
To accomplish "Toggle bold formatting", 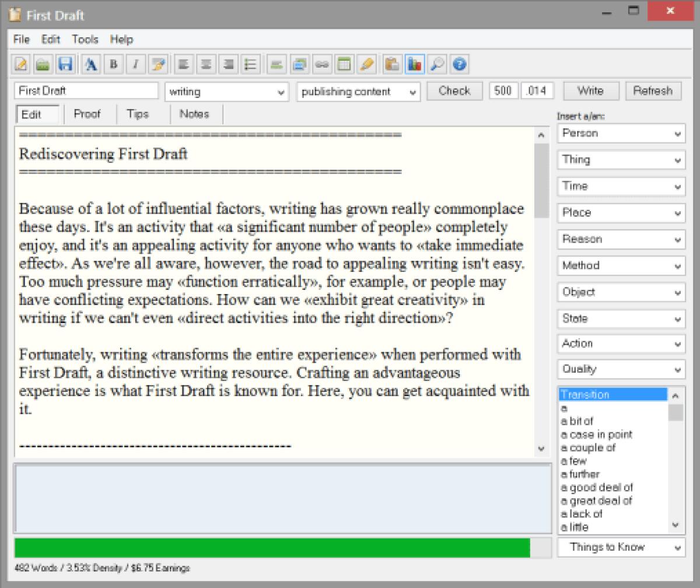I will [113, 64].
